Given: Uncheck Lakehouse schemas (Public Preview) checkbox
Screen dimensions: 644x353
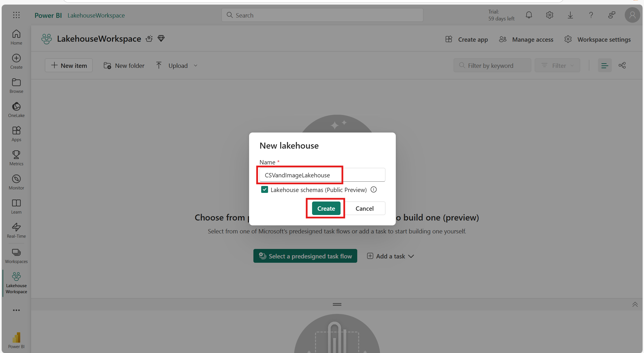Looking at the screenshot, I should (264, 190).
